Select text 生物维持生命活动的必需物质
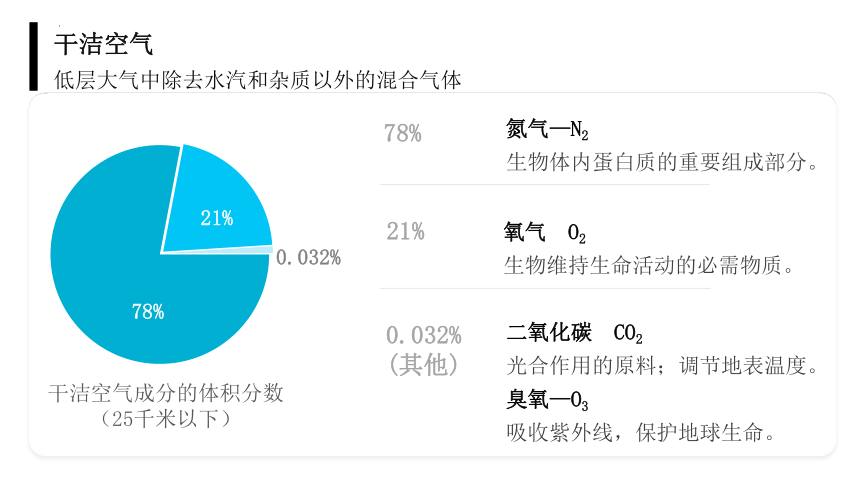 643,265
